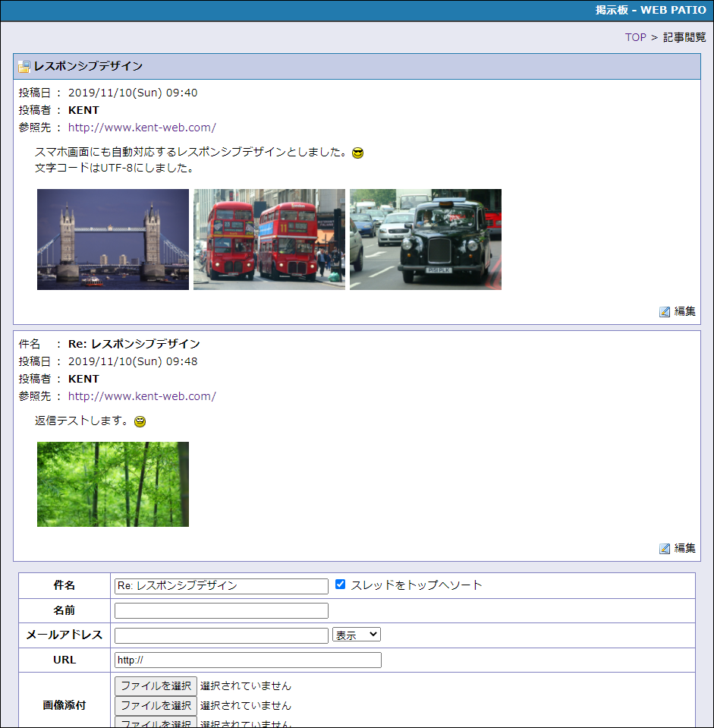714x728 pixels.
Task: Click the thread folder icon beside the title
Action: pos(24,67)
